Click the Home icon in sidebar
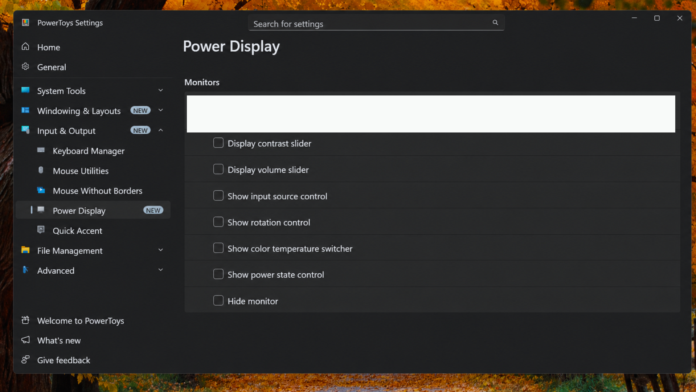696x392 pixels. coord(25,47)
